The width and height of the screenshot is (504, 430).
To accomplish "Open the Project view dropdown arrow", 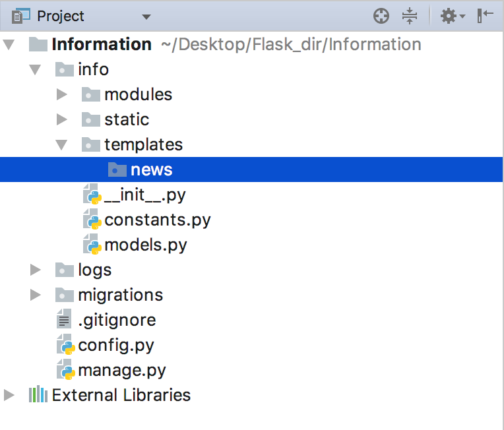I will [146, 16].
